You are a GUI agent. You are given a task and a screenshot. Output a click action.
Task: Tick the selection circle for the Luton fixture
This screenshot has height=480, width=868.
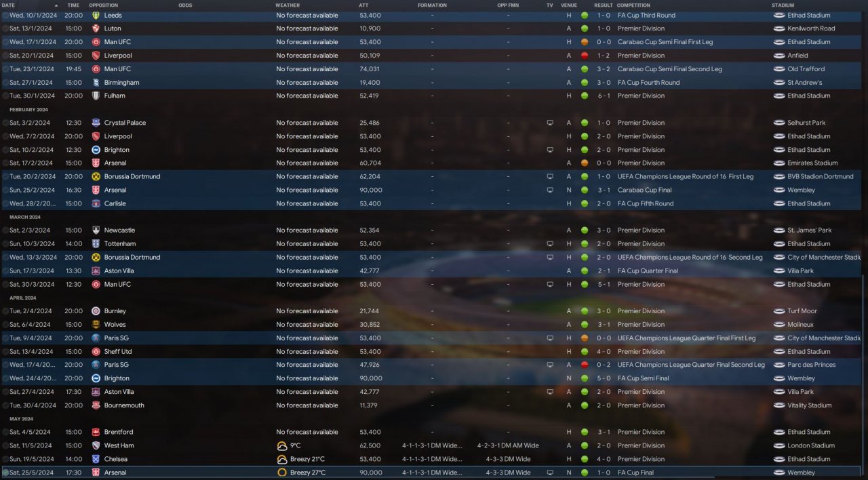coord(5,28)
